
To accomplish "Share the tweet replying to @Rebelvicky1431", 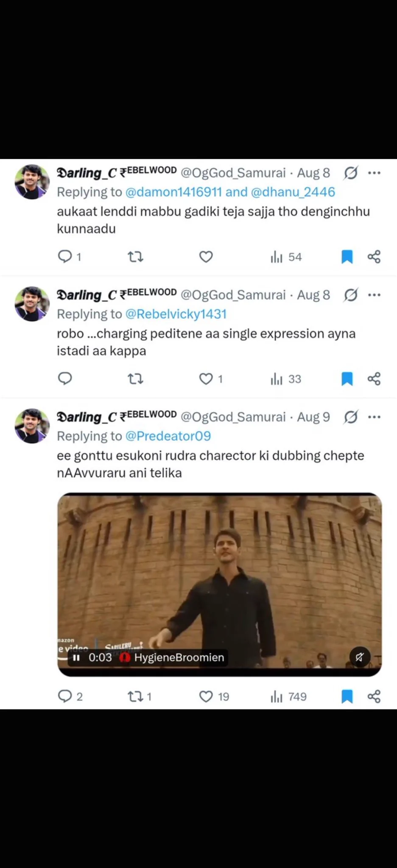I will (x=374, y=378).
